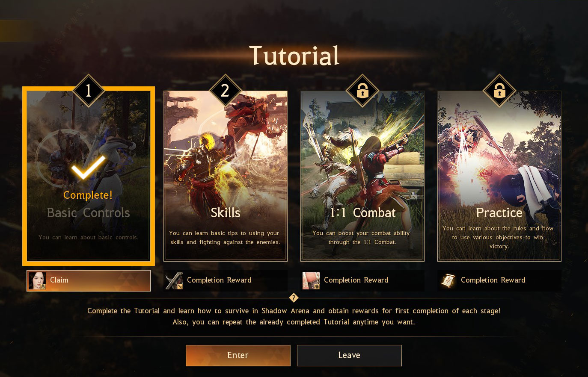588x377 pixels.
Task: View Completion Reward for Skills stage
Action: pyautogui.click(x=226, y=281)
